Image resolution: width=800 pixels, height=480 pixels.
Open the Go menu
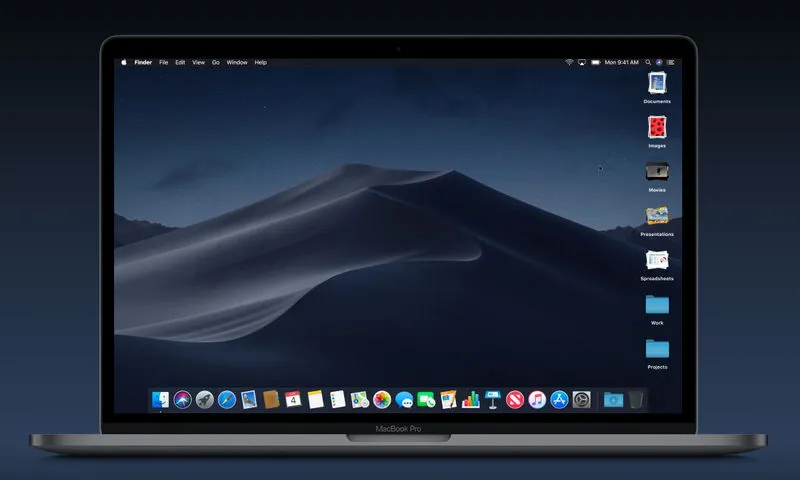216,62
